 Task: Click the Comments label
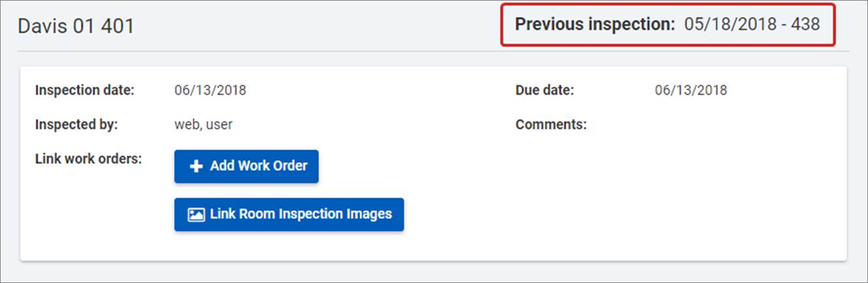click(x=551, y=124)
